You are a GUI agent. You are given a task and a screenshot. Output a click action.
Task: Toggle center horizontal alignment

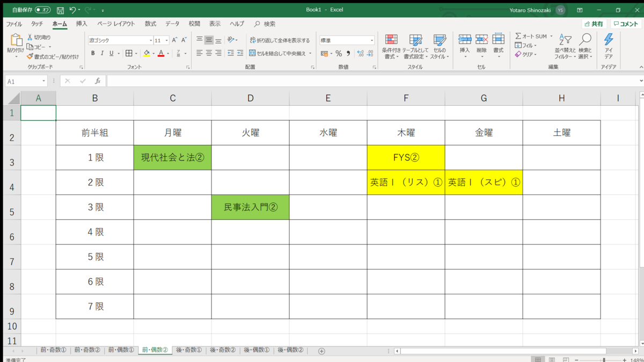[x=209, y=53]
